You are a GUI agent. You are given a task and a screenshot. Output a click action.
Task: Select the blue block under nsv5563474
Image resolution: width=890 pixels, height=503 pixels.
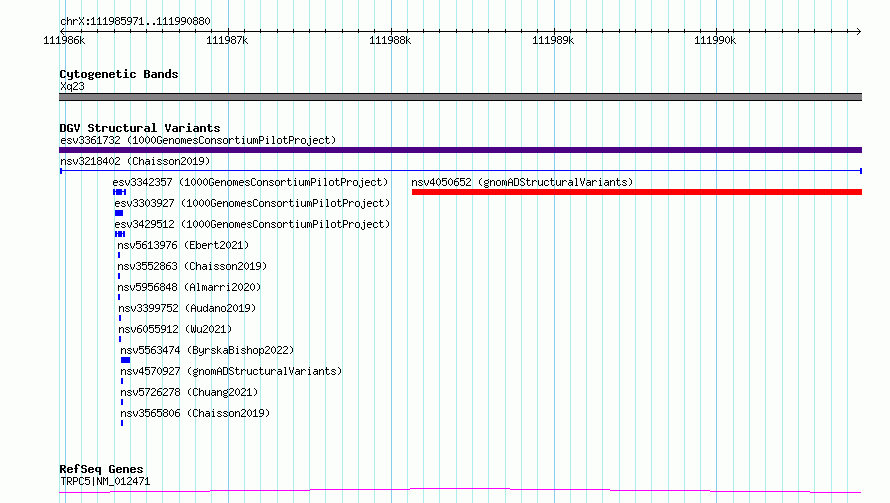[125, 360]
